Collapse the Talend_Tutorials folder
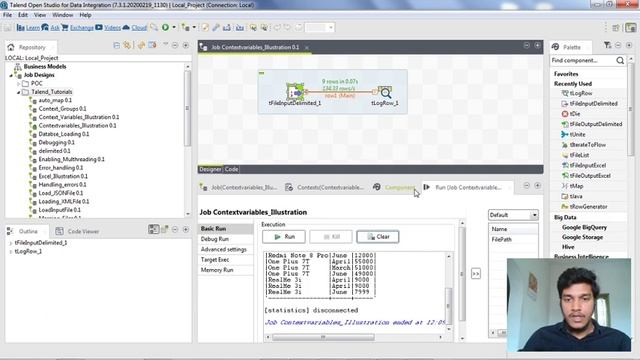640x360 pixels. coord(18,92)
